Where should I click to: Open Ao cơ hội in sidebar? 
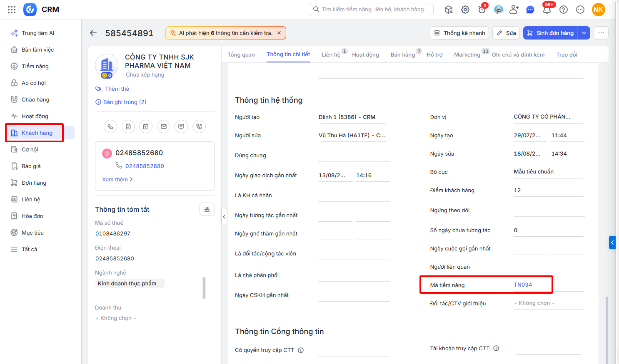pos(40,83)
